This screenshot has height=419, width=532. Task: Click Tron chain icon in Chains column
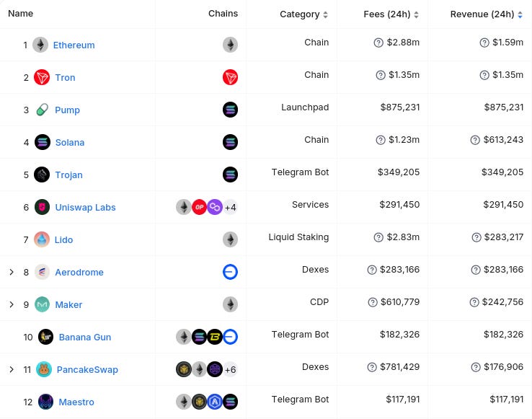click(230, 77)
